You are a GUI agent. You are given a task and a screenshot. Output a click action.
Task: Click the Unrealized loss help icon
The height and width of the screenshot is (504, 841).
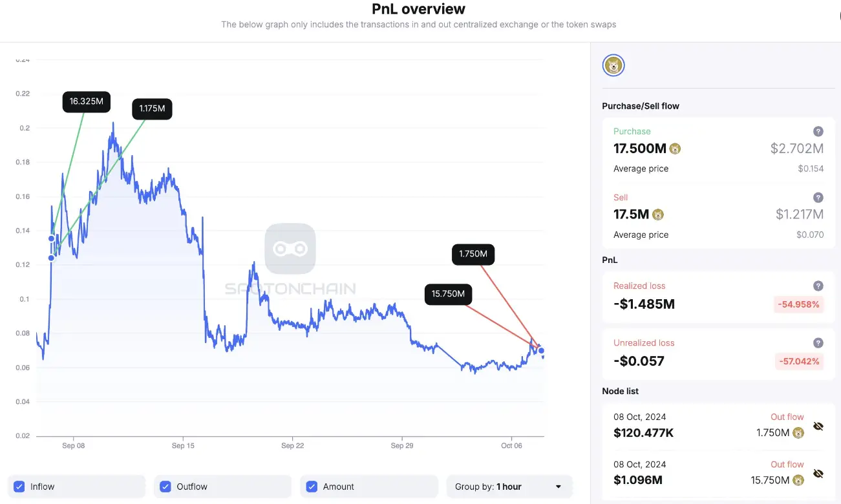(818, 343)
